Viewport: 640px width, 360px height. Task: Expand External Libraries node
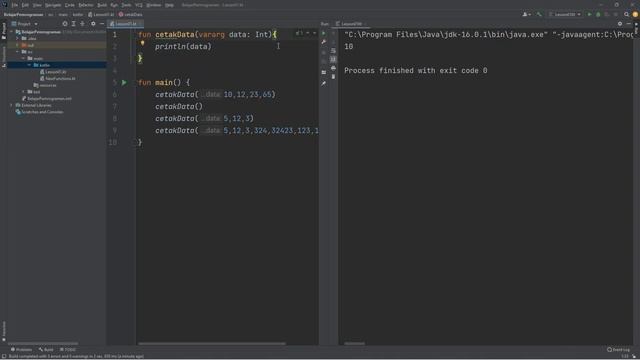point(11,105)
